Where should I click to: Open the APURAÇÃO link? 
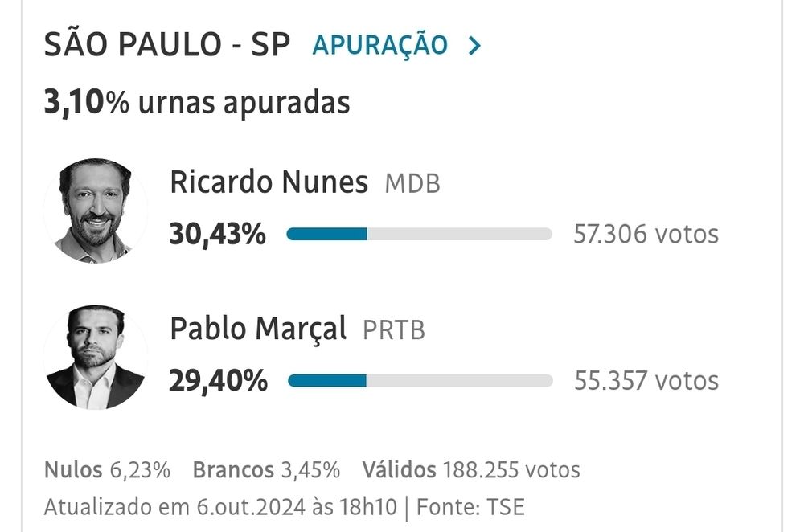coord(380,45)
